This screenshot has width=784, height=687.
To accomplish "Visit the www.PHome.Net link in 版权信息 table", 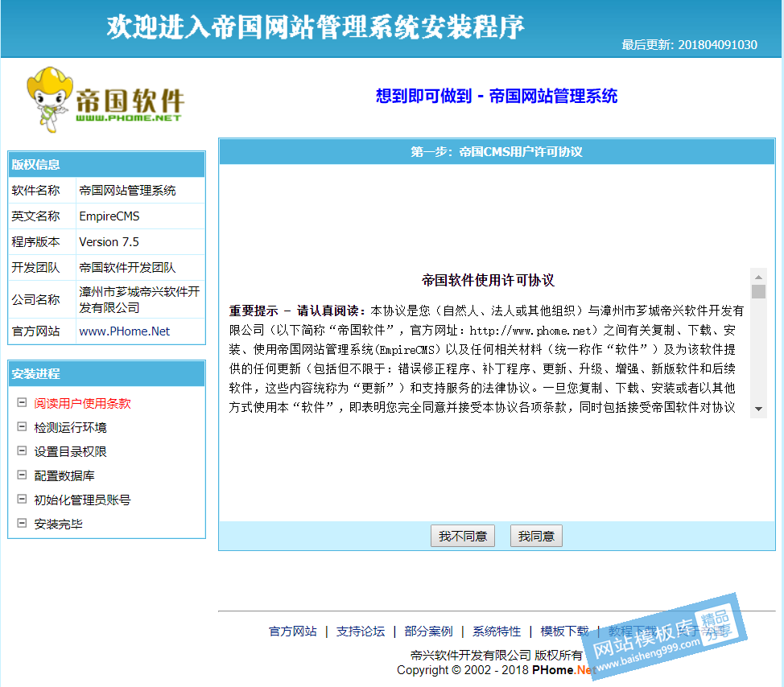I will (125, 331).
